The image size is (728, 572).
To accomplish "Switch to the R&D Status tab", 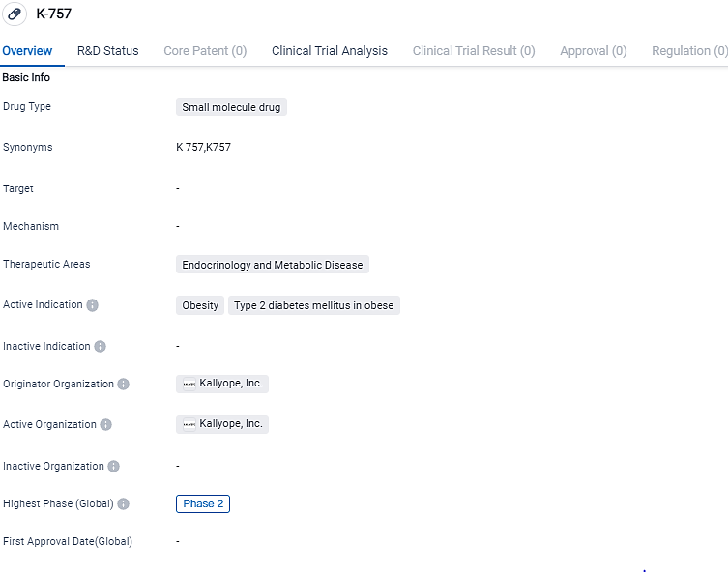I will coord(108,51).
